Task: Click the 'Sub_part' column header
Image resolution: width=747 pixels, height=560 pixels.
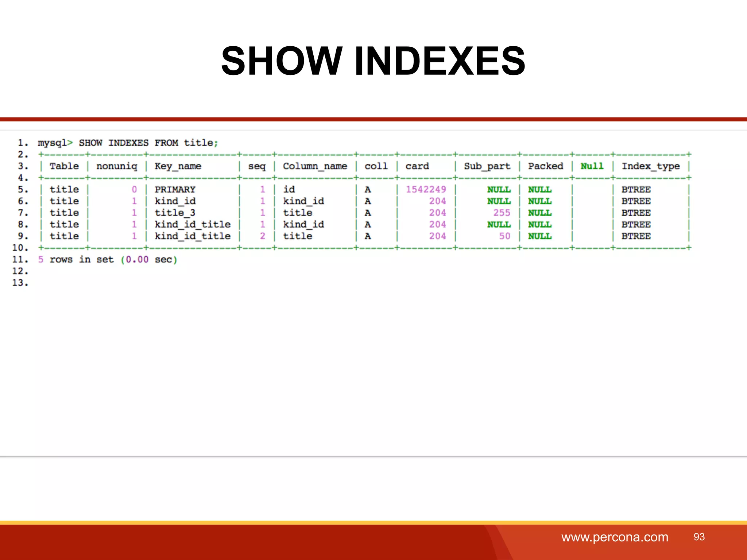Action: coord(487,166)
